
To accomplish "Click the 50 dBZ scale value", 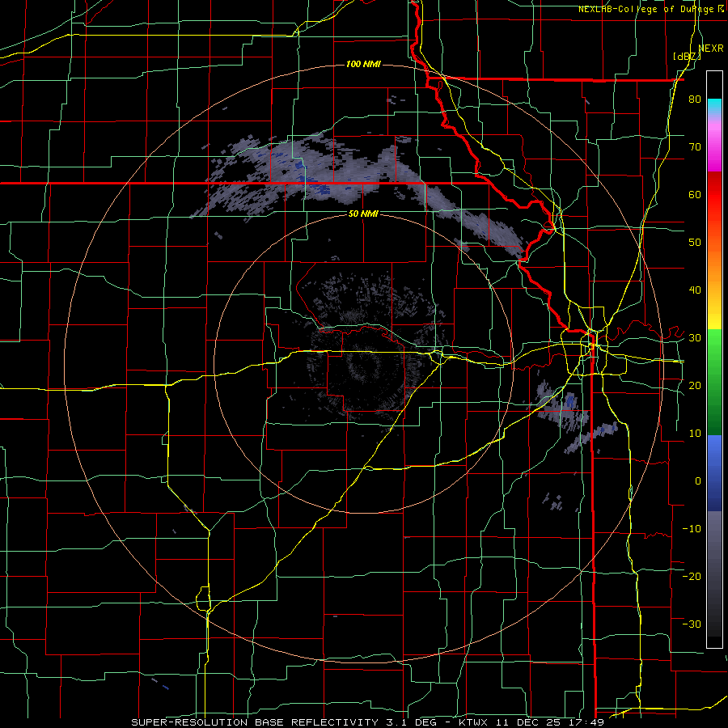I will pyautogui.click(x=695, y=243).
